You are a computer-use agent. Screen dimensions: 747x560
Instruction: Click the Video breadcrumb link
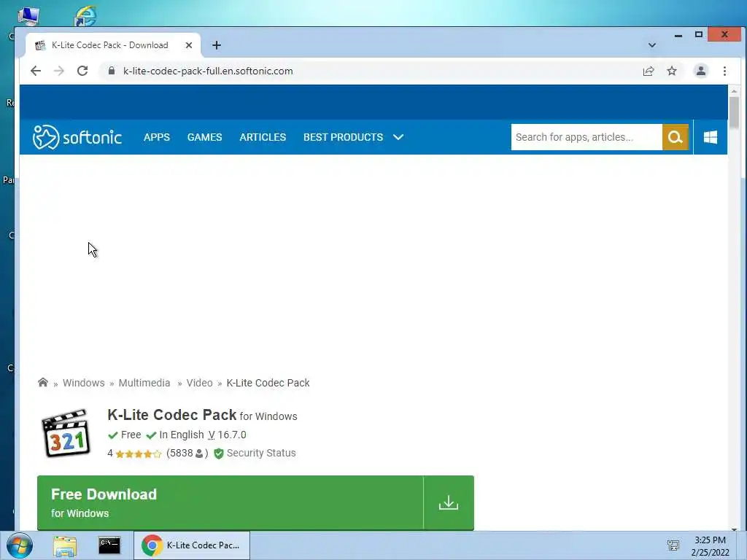[x=199, y=383]
